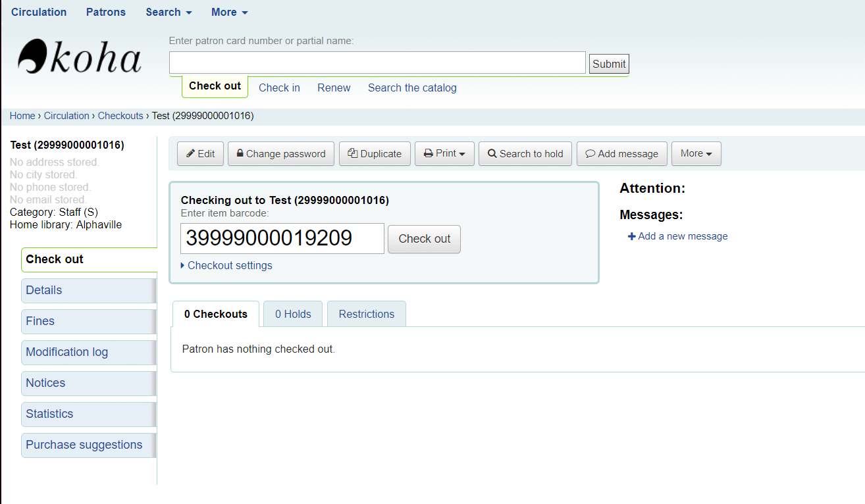This screenshot has width=865, height=504.
Task: Click the plus Add a new message link
Action: click(677, 236)
